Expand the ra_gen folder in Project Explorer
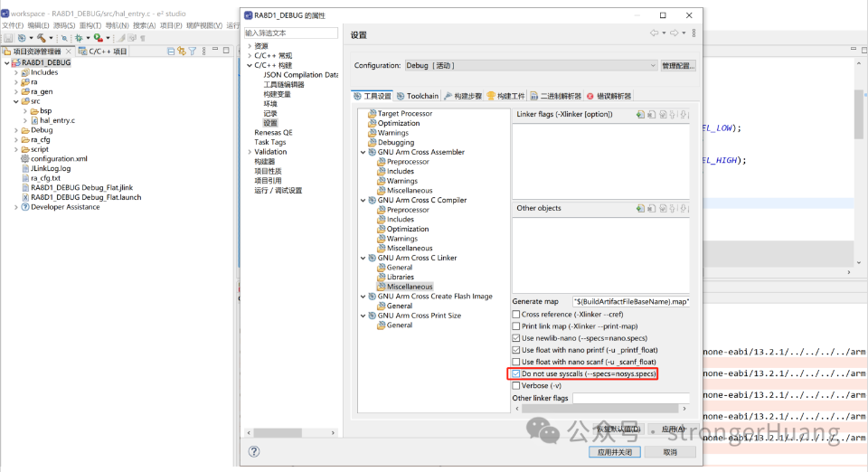Viewport: 868px width, 472px height. (x=16, y=92)
